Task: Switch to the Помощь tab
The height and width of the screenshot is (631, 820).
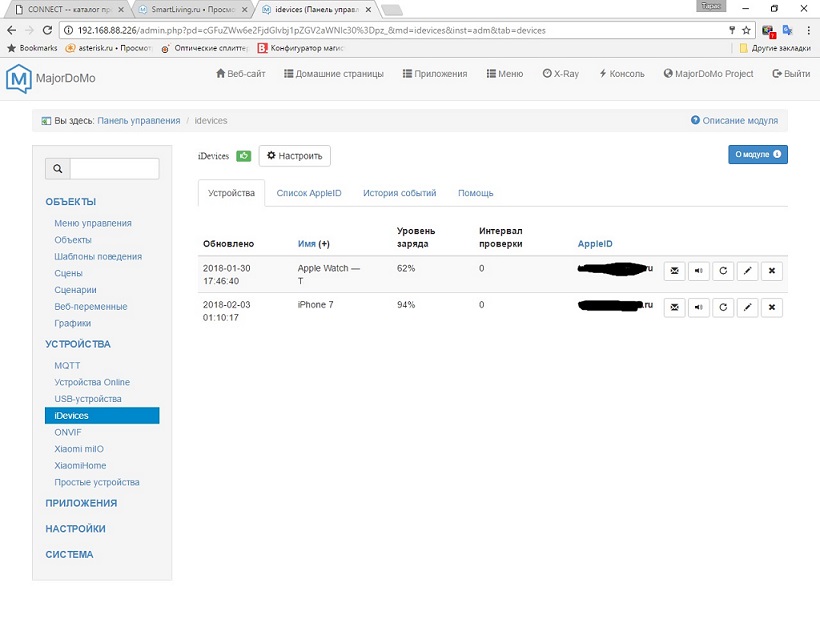Action: 475,193
